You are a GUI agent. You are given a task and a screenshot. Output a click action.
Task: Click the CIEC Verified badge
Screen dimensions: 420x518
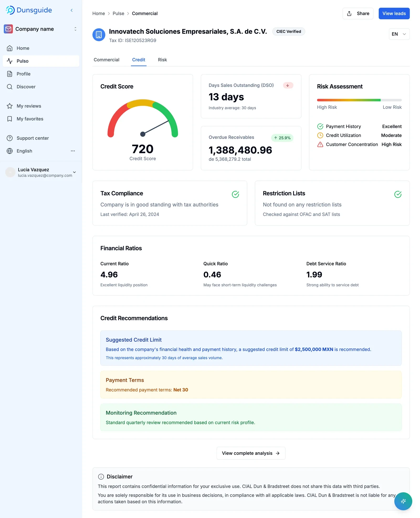[289, 32]
